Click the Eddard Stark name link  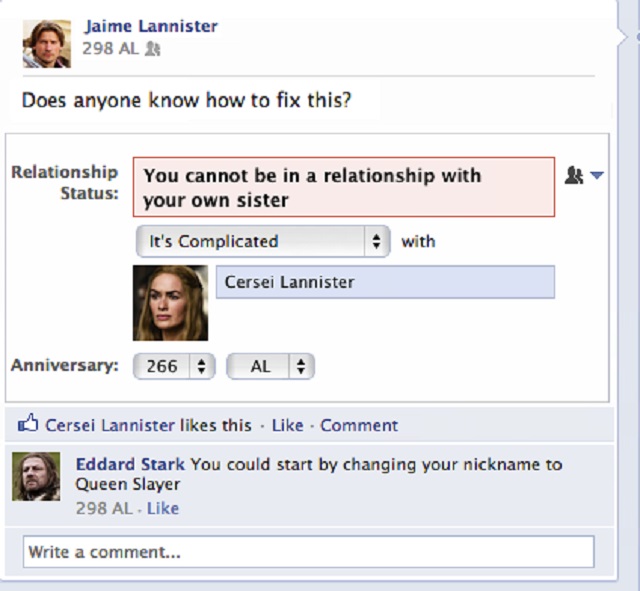click(130, 464)
